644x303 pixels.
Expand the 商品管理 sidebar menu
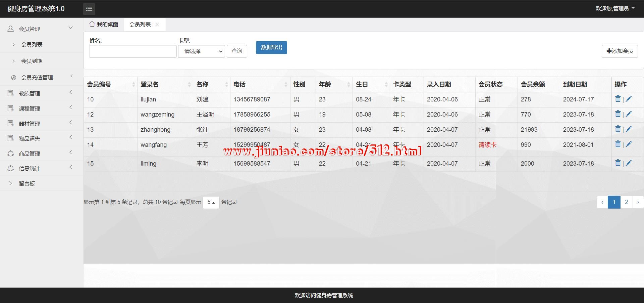point(40,154)
